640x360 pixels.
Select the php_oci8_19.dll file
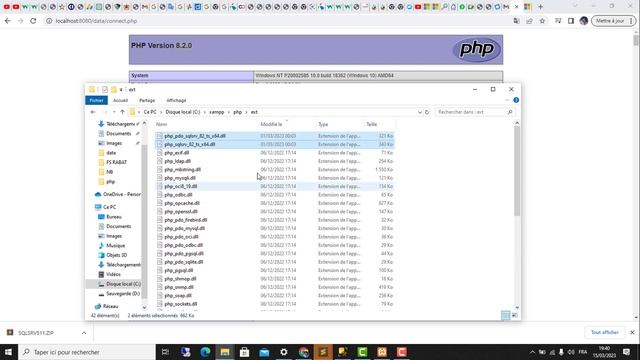pos(275,186)
